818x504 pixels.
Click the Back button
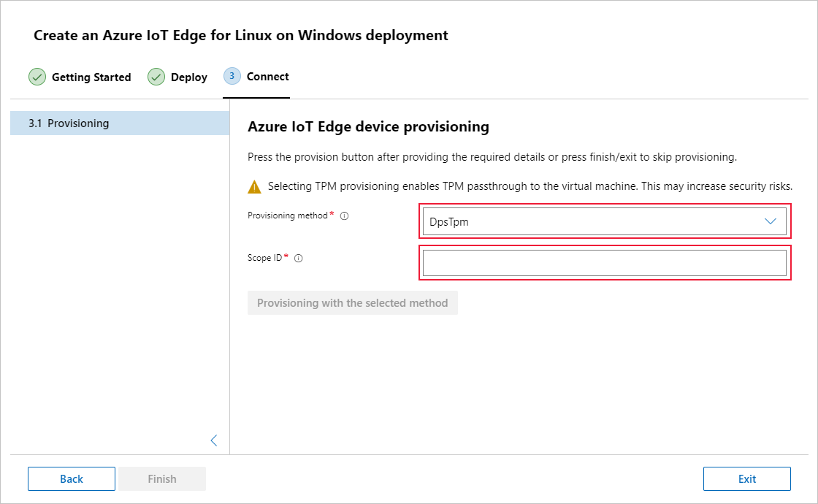[71, 478]
